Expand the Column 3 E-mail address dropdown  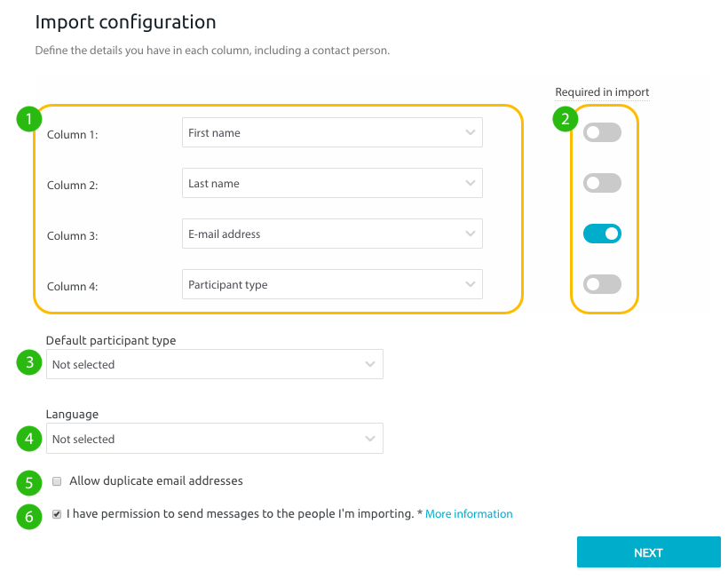coord(332,233)
